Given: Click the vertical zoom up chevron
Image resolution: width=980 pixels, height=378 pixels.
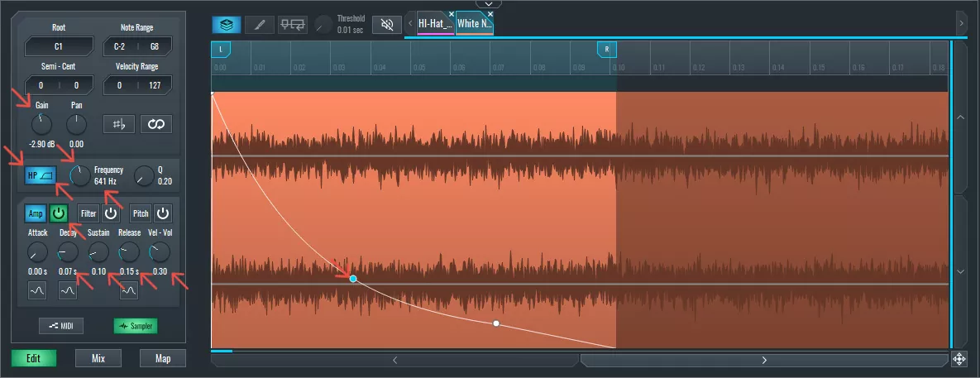Looking at the screenshot, I should [x=961, y=117].
